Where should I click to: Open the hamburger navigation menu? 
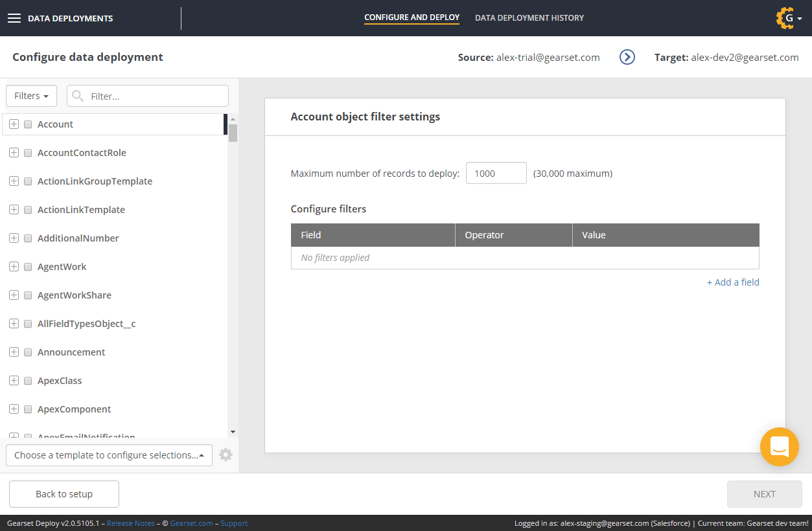pyautogui.click(x=14, y=18)
